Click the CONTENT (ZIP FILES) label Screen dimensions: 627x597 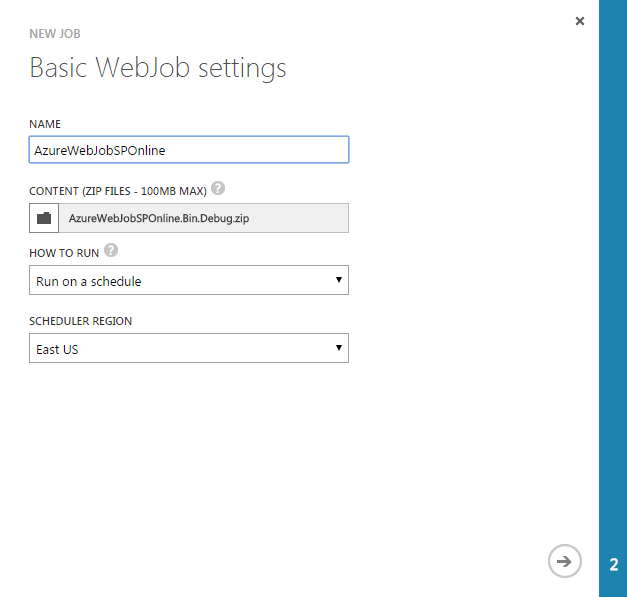coord(117,191)
